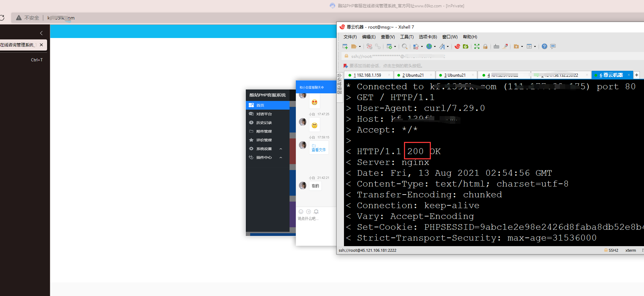Open the 帮助(H) menu in Xshell
The height and width of the screenshot is (296, 644).
[470, 37]
